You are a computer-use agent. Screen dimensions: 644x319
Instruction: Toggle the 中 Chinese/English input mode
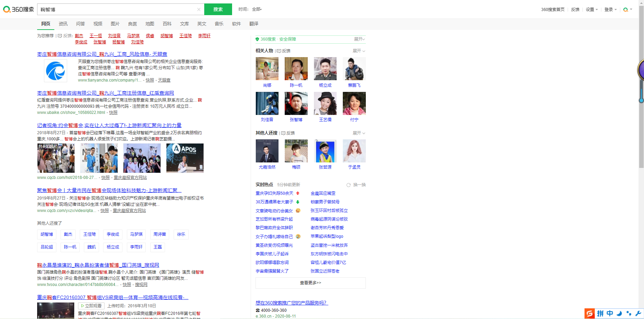coord(610,313)
